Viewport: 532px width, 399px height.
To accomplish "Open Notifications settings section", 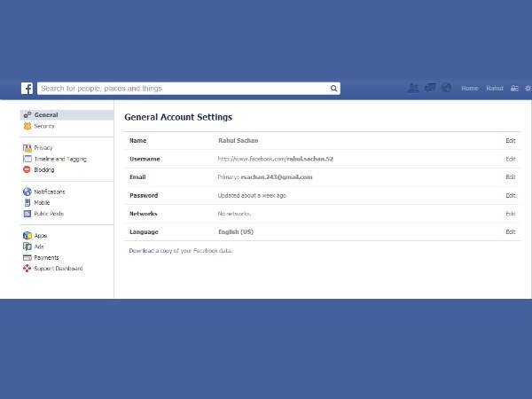I will point(50,192).
